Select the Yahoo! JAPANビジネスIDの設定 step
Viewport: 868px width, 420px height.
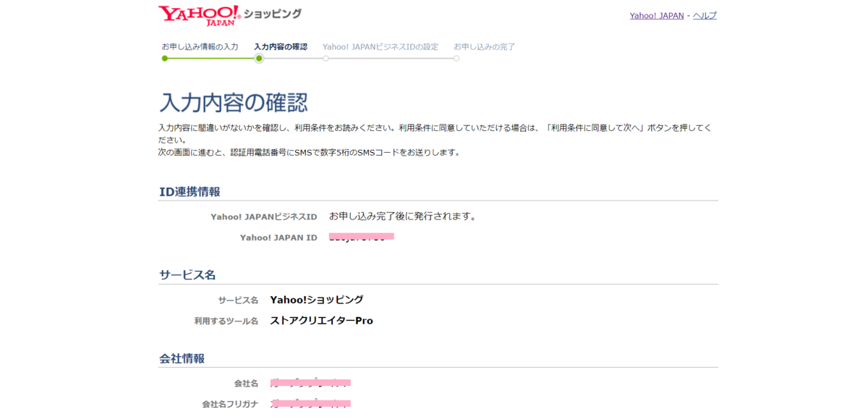click(380, 46)
